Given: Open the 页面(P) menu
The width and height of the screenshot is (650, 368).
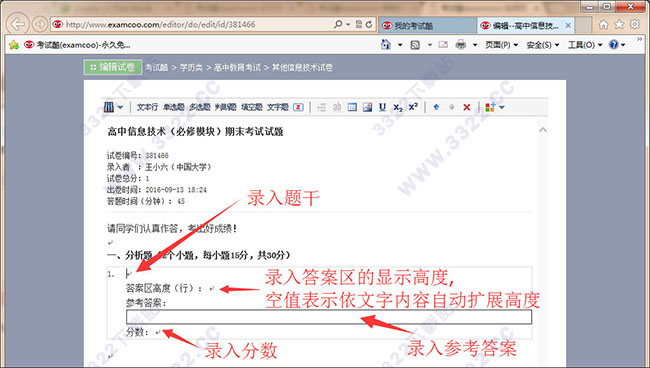Looking at the screenshot, I should click(x=502, y=45).
